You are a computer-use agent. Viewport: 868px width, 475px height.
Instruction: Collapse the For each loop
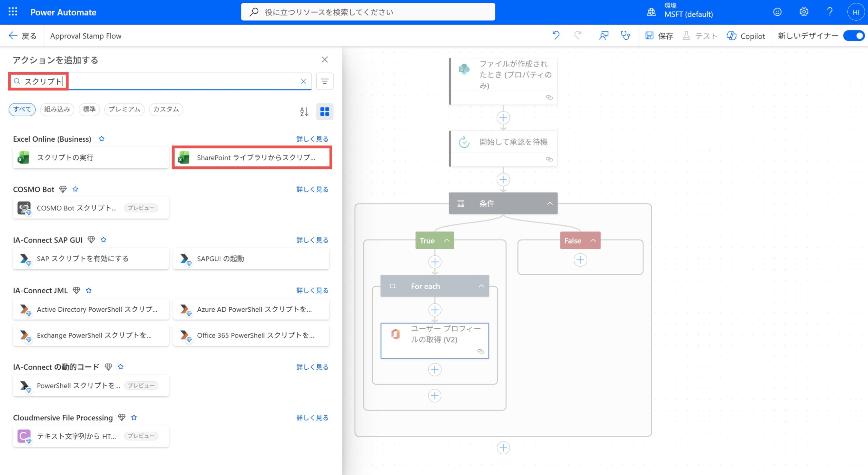point(481,286)
